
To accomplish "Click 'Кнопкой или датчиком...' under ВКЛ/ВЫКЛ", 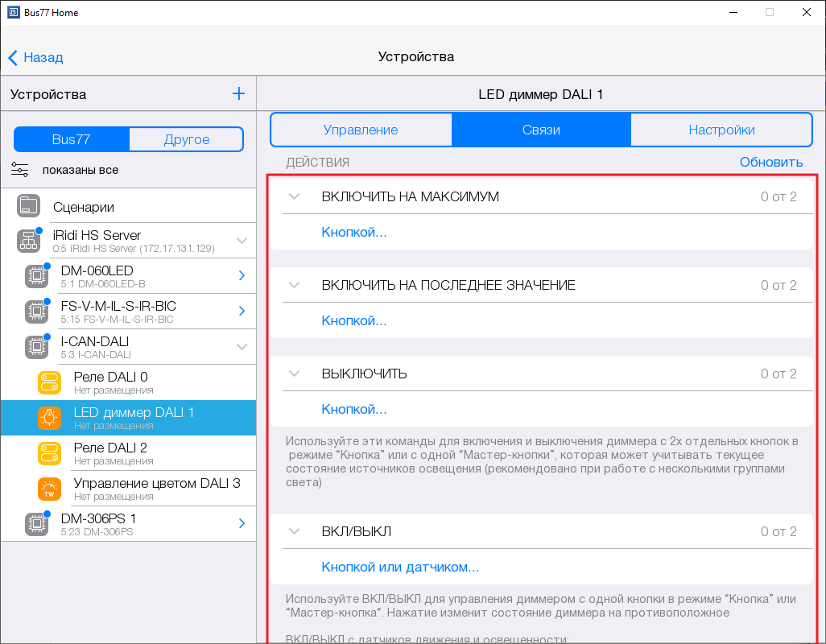I will (x=400, y=567).
